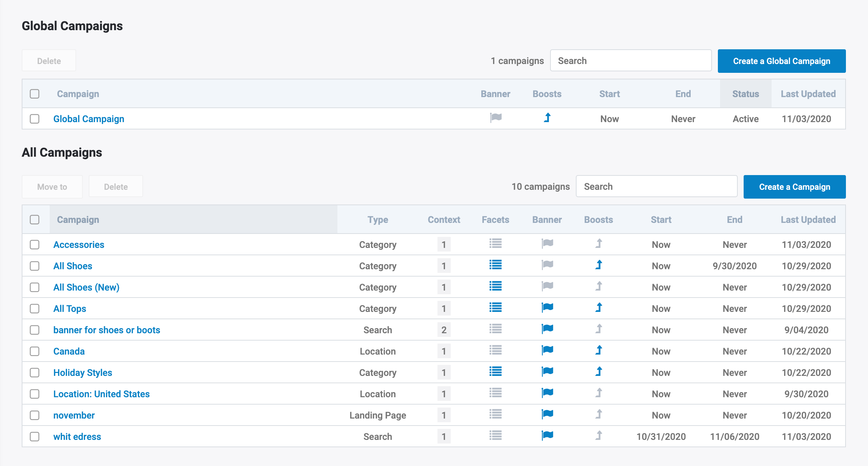Click the Create a Campaign button

[794, 187]
